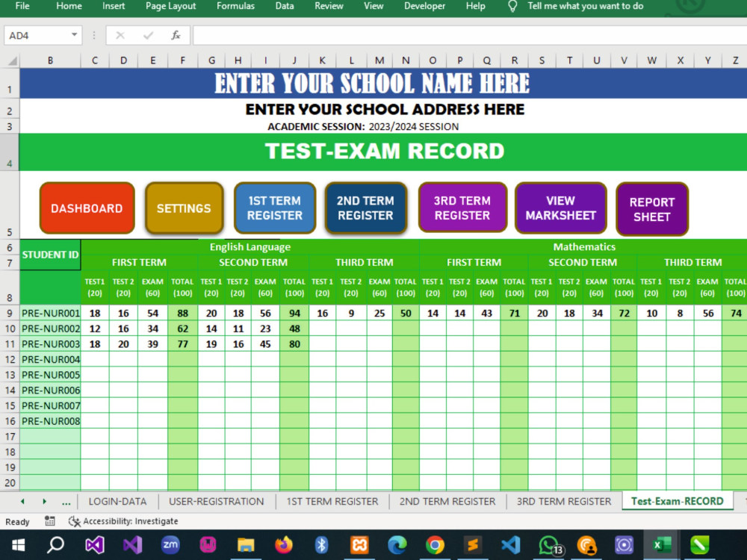Open the Home ribbon tab
This screenshot has height=560, width=747.
tap(69, 6)
